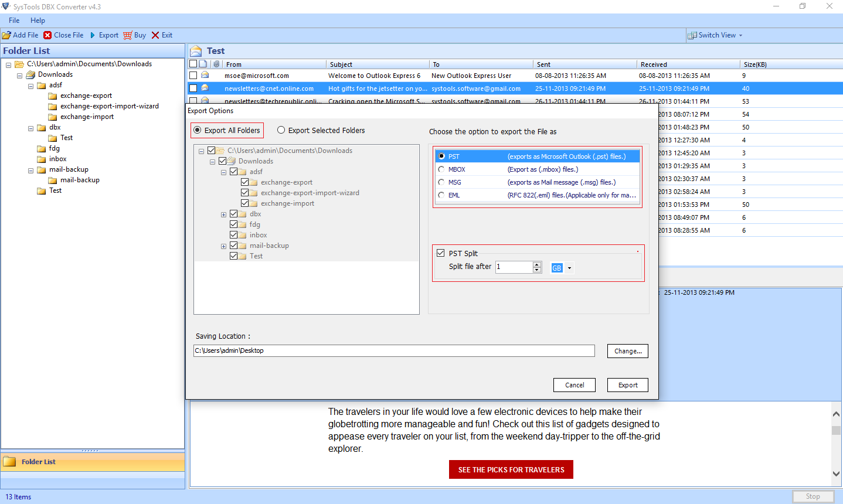Collapse dbx node in Folder List
The image size is (843, 504).
click(30, 128)
